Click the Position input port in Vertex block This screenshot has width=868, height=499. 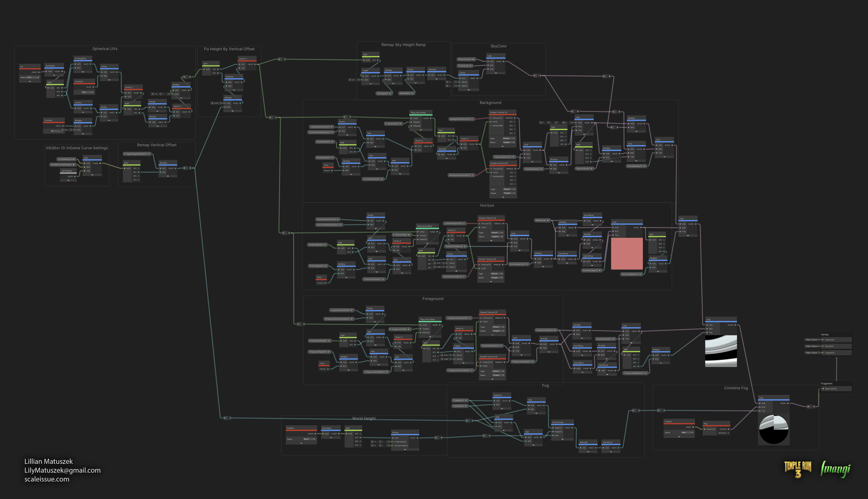(x=823, y=340)
